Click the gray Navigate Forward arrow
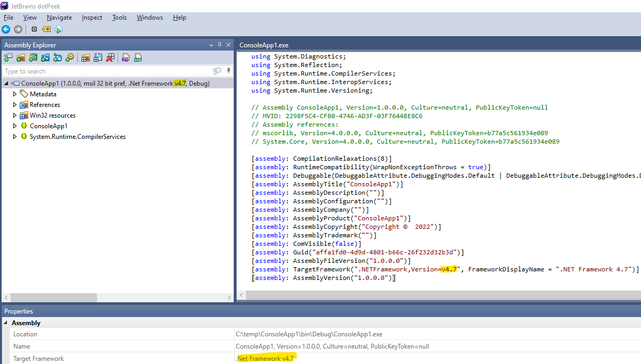 (18, 29)
